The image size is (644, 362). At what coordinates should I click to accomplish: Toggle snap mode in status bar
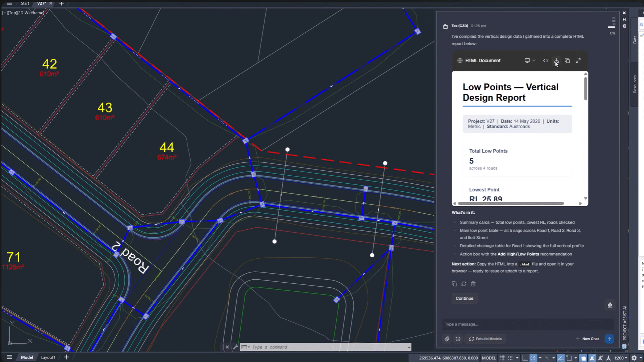tap(510, 358)
